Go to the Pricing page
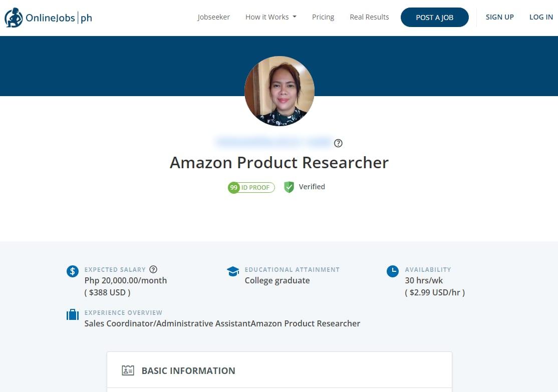The width and height of the screenshot is (558, 392). (x=323, y=17)
